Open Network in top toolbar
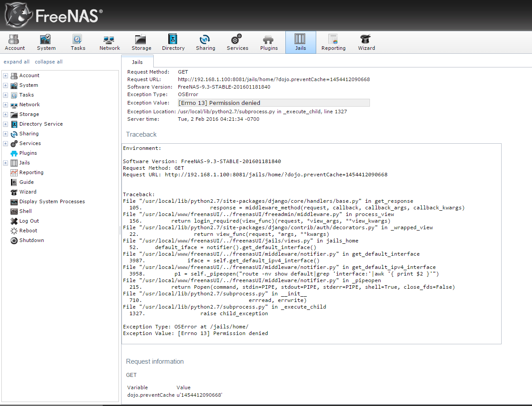Image resolution: width=532 pixels, height=406 pixels. tap(109, 43)
